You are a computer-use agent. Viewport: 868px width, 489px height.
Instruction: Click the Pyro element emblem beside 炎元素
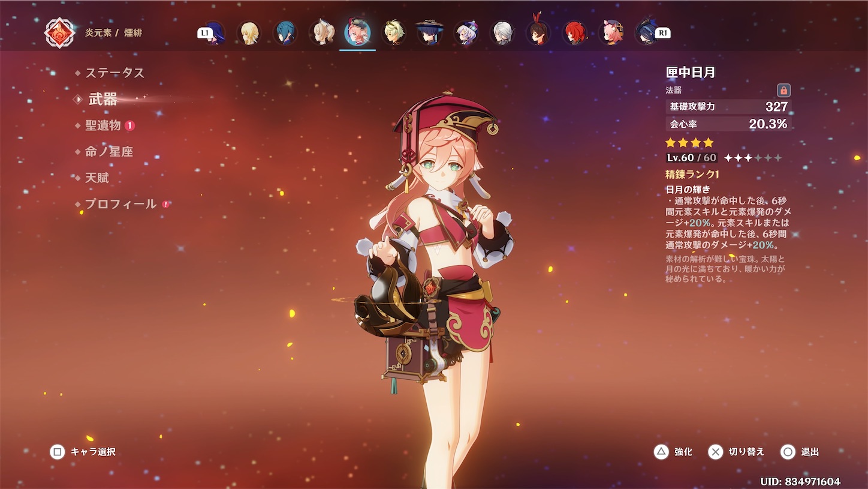pos(60,32)
